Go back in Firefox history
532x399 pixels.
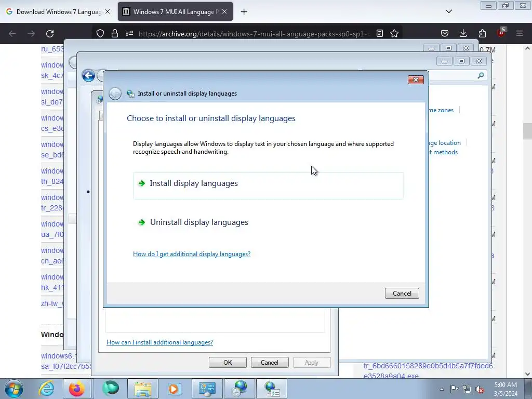(x=12, y=34)
